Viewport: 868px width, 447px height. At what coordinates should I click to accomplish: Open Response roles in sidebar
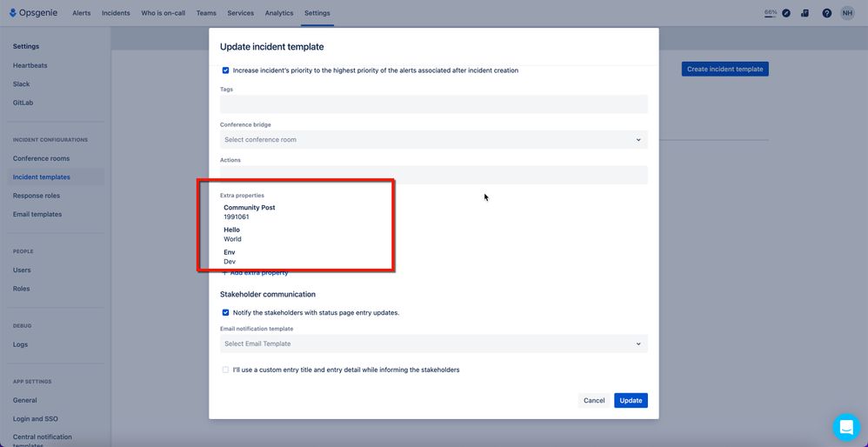point(37,196)
